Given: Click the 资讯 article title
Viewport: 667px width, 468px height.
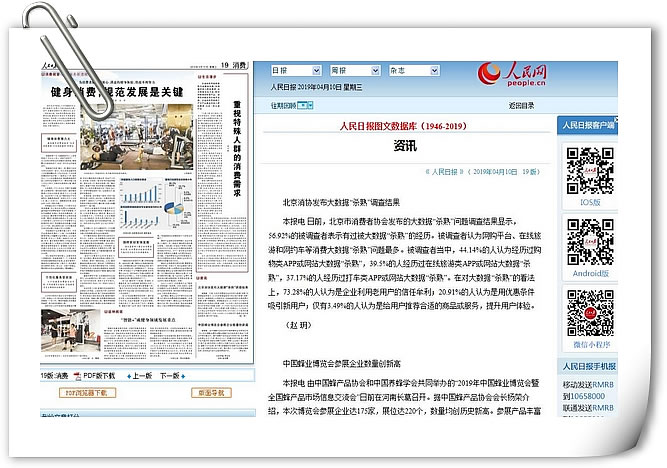Looking at the screenshot, I should point(405,146).
